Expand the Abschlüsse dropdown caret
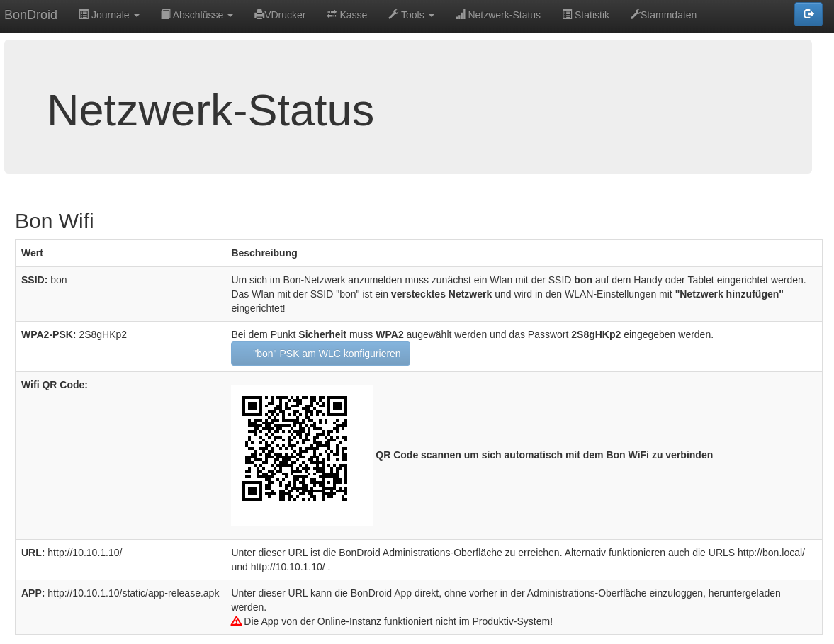834x644 pixels. (230, 16)
